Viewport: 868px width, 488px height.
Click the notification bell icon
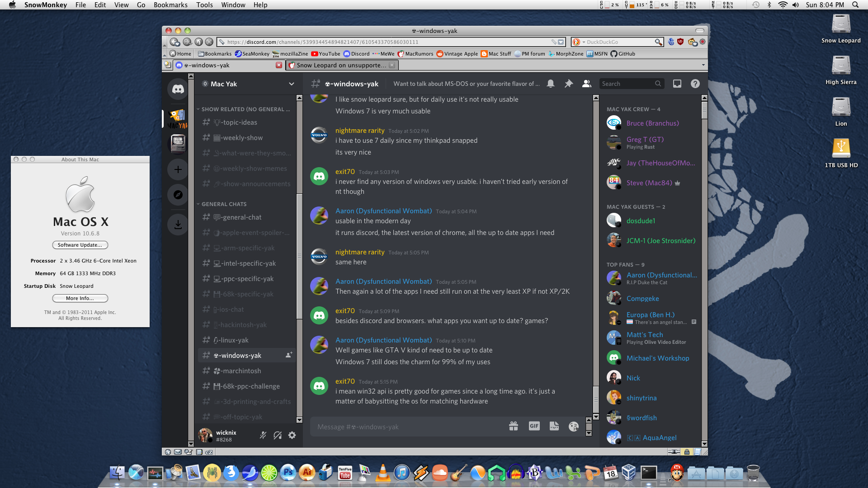pos(550,84)
